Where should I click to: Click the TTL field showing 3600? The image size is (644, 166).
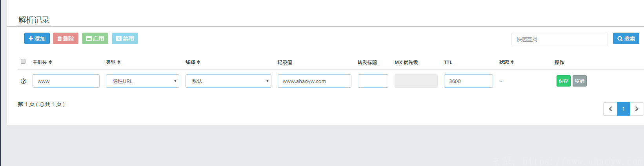[468, 81]
